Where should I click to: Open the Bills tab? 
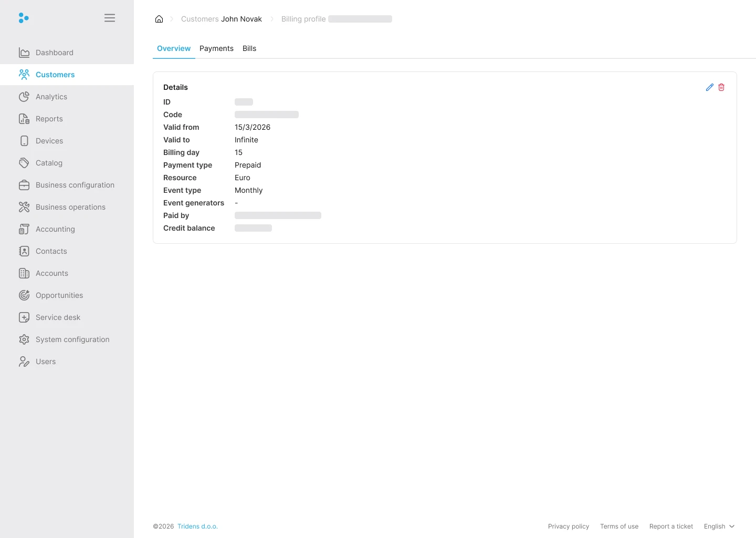(x=249, y=48)
